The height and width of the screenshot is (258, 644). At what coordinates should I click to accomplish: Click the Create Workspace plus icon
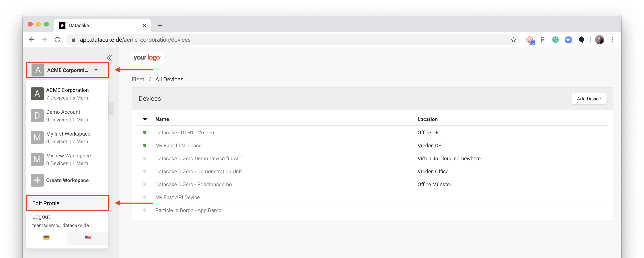(37, 180)
